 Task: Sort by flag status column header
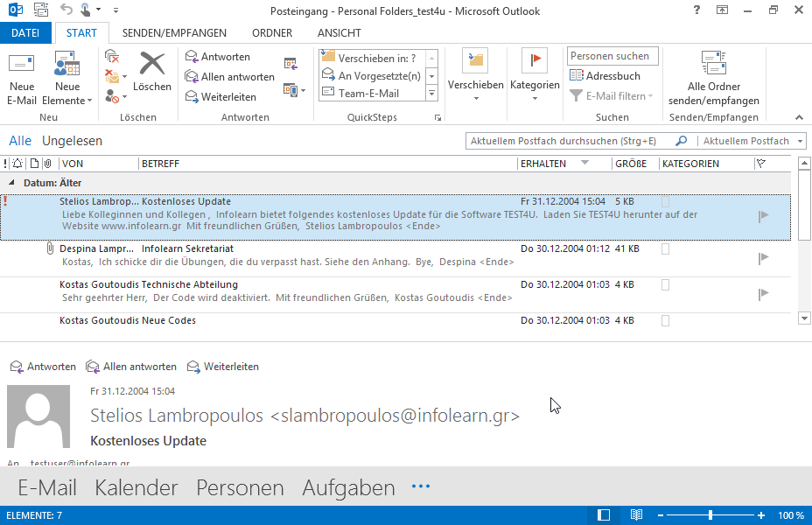coord(761,164)
